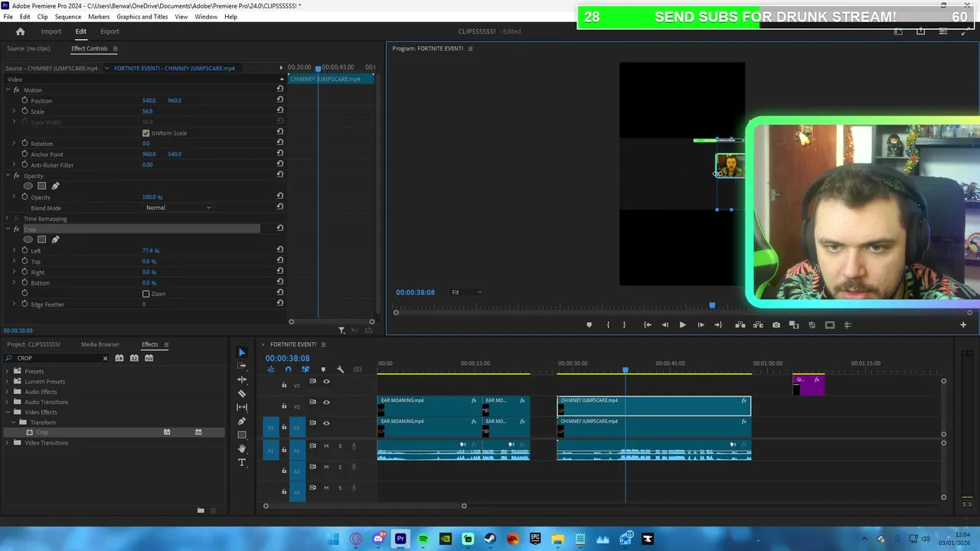
Task: Open the Graphics and Titles menu
Action: [142, 17]
